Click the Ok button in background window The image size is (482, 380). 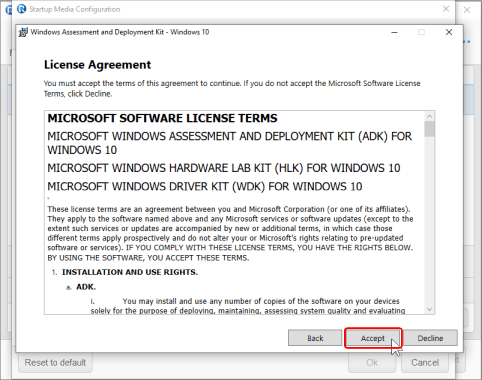tap(372, 362)
